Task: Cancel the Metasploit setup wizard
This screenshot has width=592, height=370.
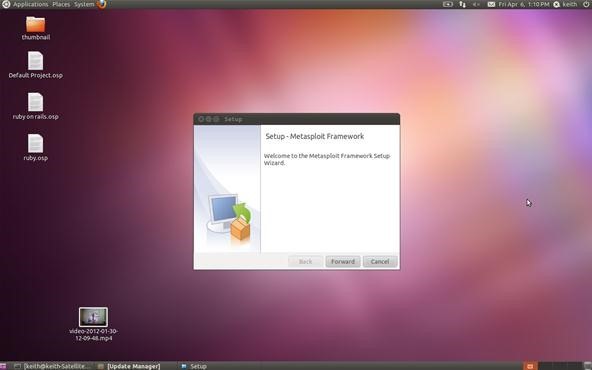Action: tap(380, 261)
